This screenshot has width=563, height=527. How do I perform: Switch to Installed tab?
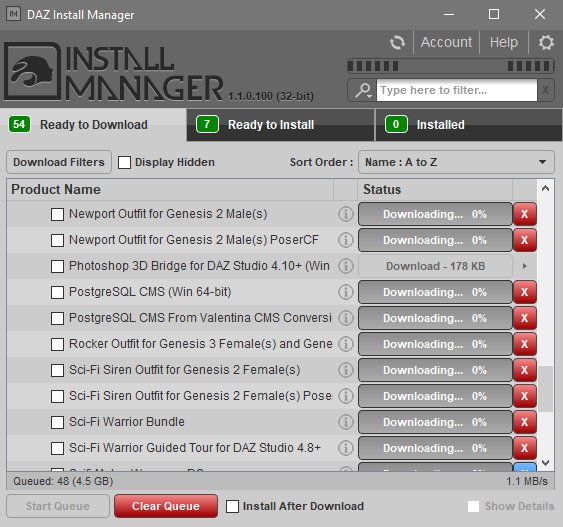coord(469,125)
